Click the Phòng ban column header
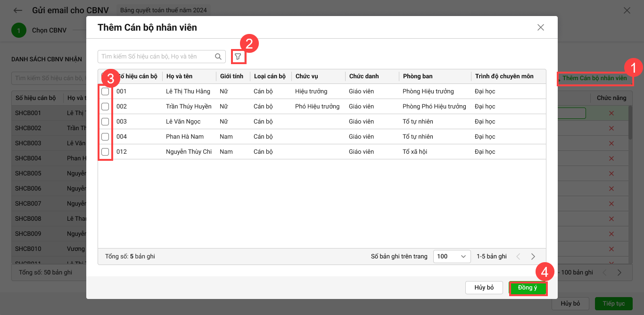The width and height of the screenshot is (644, 315). pyautogui.click(x=417, y=76)
